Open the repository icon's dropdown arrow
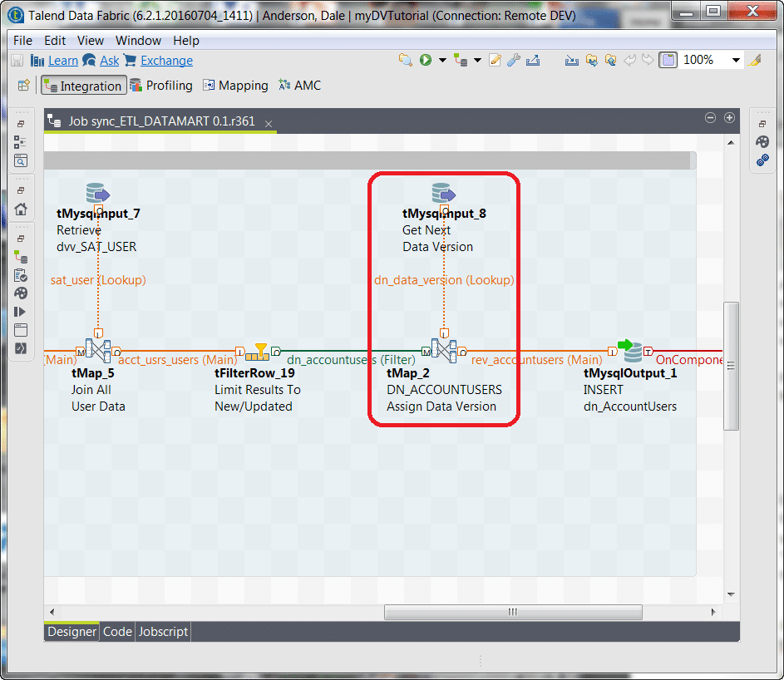784x680 pixels. tap(477, 60)
